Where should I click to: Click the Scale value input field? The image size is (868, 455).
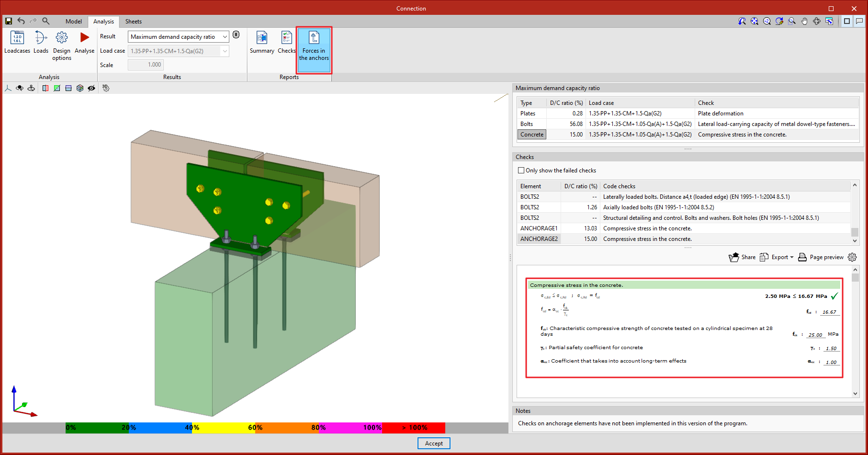point(146,64)
